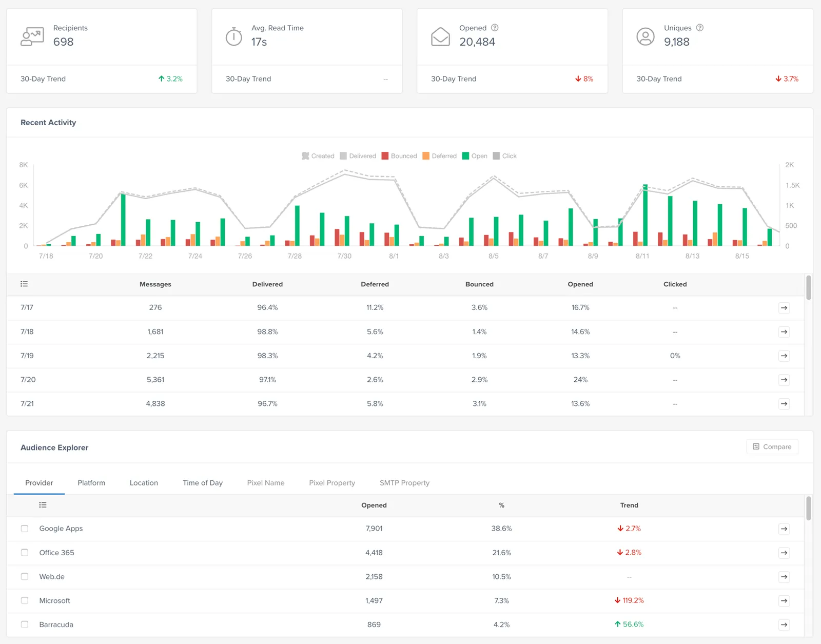Switch to the Platform tab
Image resolution: width=821 pixels, height=644 pixels.
click(x=91, y=483)
